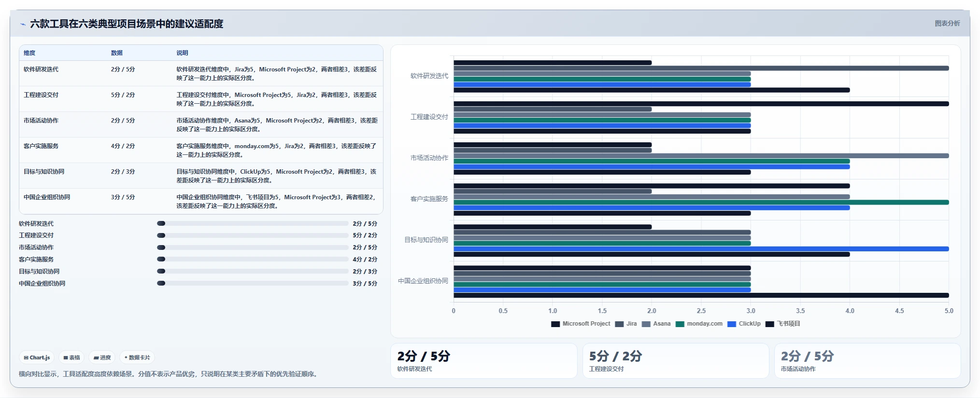The height and width of the screenshot is (398, 980).
Task: Click the 客户实施服务 progress bar
Action: (x=253, y=259)
